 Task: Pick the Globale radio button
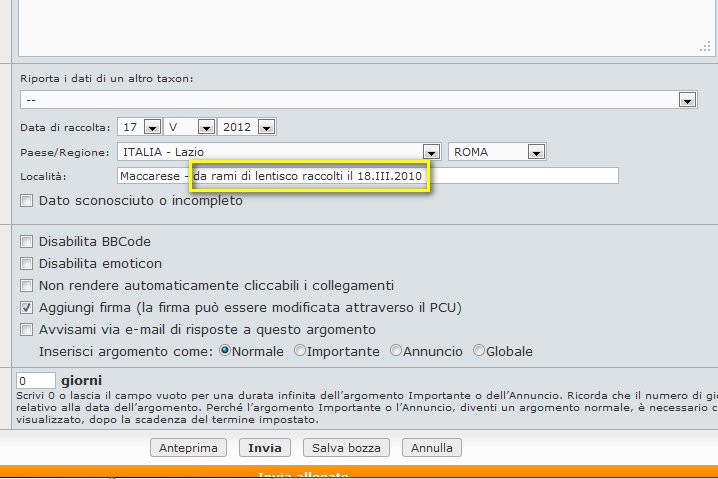(478, 351)
